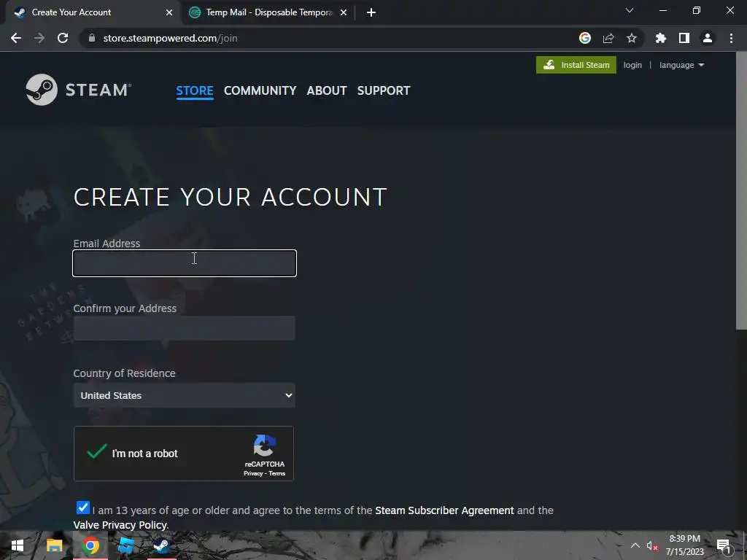Expand the language dropdown

[682, 65]
